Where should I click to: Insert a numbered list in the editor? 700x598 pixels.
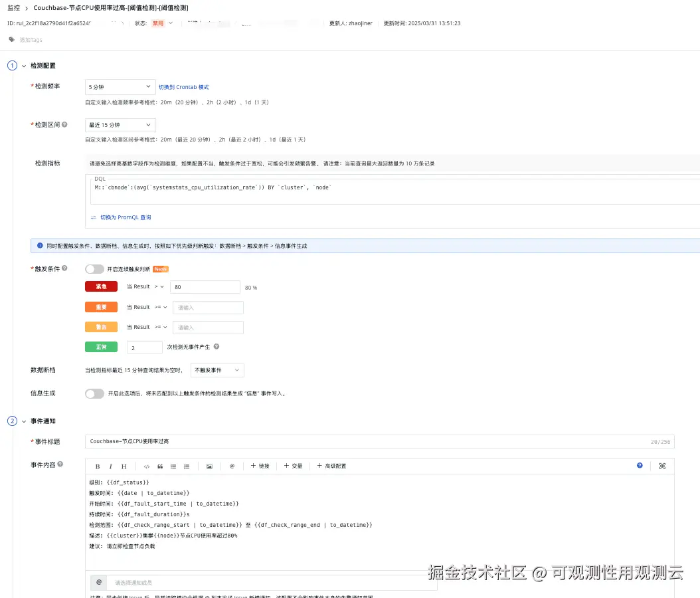click(x=187, y=466)
